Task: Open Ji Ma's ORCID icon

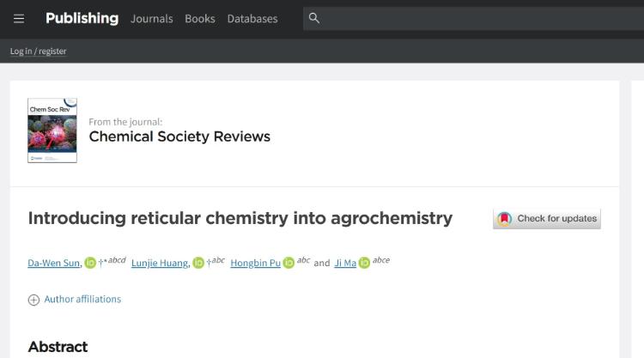Action: (x=364, y=263)
